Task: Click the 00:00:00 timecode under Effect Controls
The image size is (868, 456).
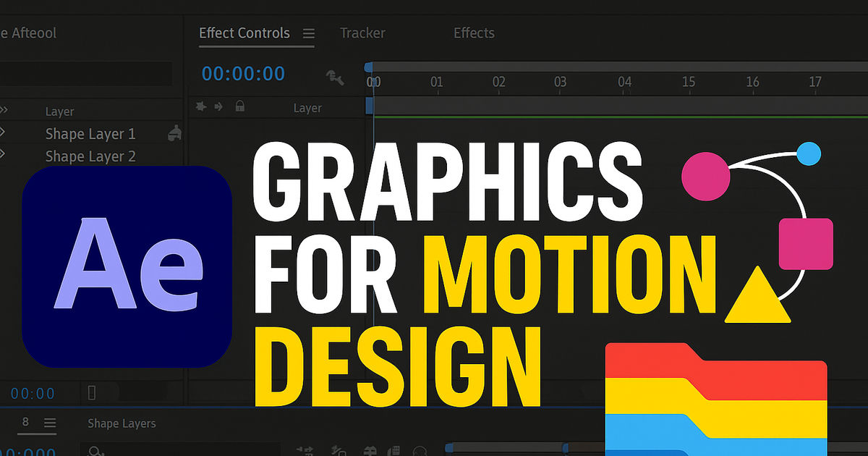Action: click(x=243, y=73)
